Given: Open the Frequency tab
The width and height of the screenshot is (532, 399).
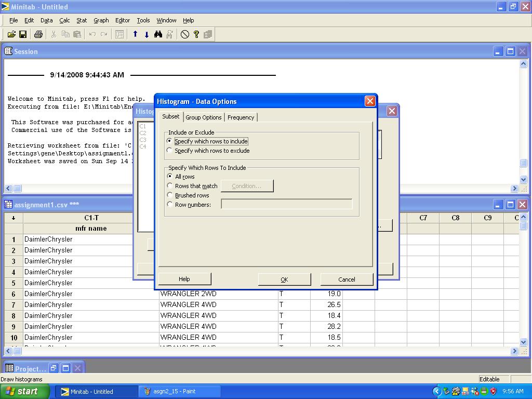Looking at the screenshot, I should 241,117.
